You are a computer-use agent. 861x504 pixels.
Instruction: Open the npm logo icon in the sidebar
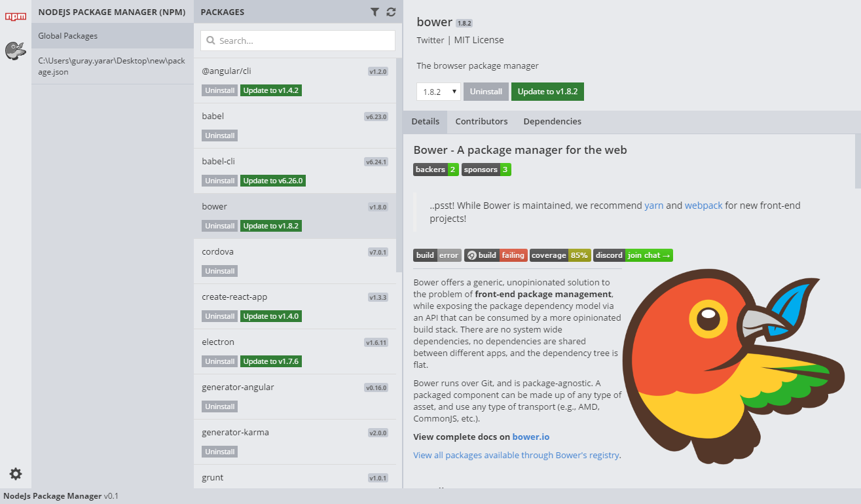tap(16, 16)
